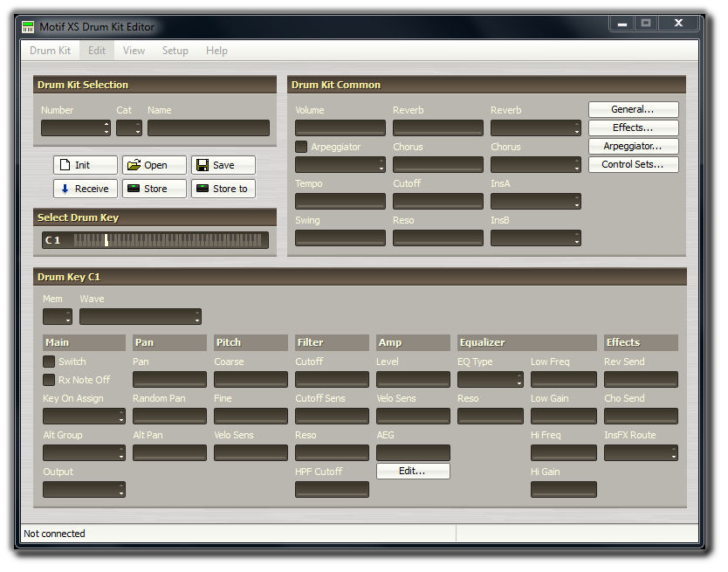Open the dropdown below the Arpeggiator checkbox
The image size is (728, 572).
340,164
